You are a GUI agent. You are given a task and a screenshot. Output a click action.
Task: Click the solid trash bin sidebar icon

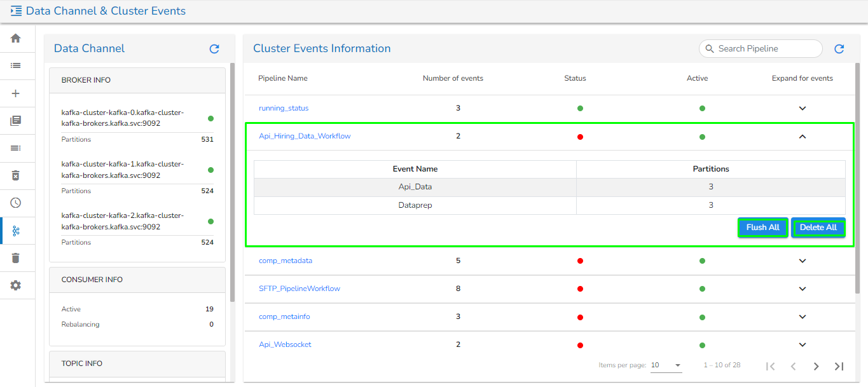(x=16, y=257)
